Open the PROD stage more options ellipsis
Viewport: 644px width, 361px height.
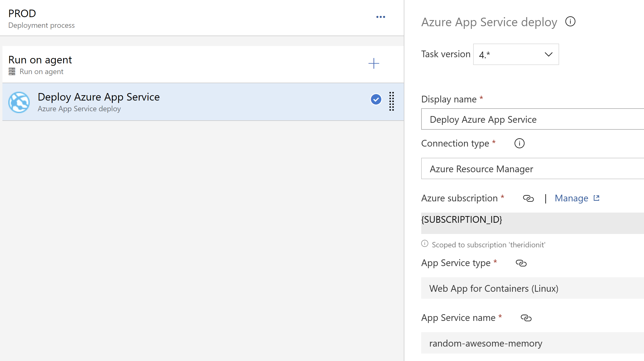pyautogui.click(x=381, y=17)
